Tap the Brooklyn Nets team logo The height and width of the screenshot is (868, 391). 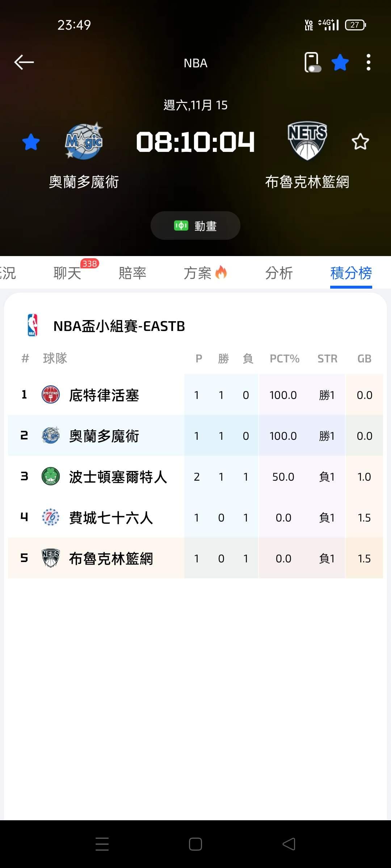click(x=307, y=141)
